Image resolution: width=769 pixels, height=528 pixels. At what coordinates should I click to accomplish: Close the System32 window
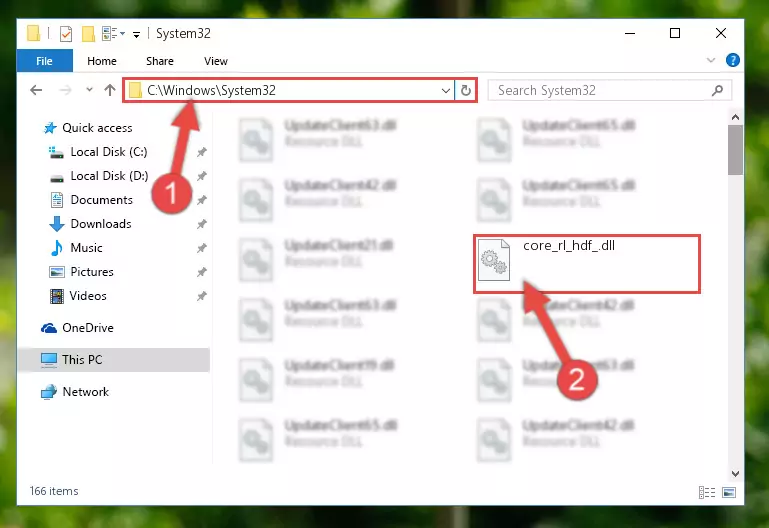tap(720, 33)
